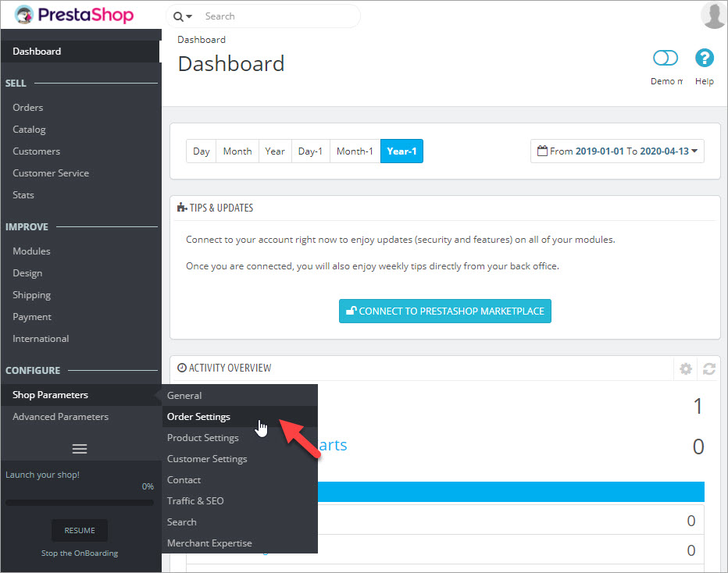Open Shipping in the sidebar
The width and height of the screenshot is (728, 573).
click(x=31, y=295)
